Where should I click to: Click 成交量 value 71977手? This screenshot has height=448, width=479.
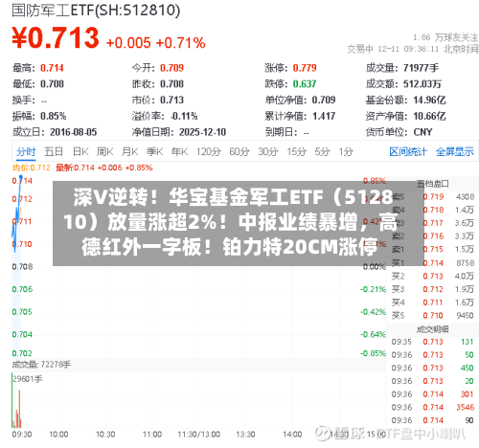coord(421,68)
